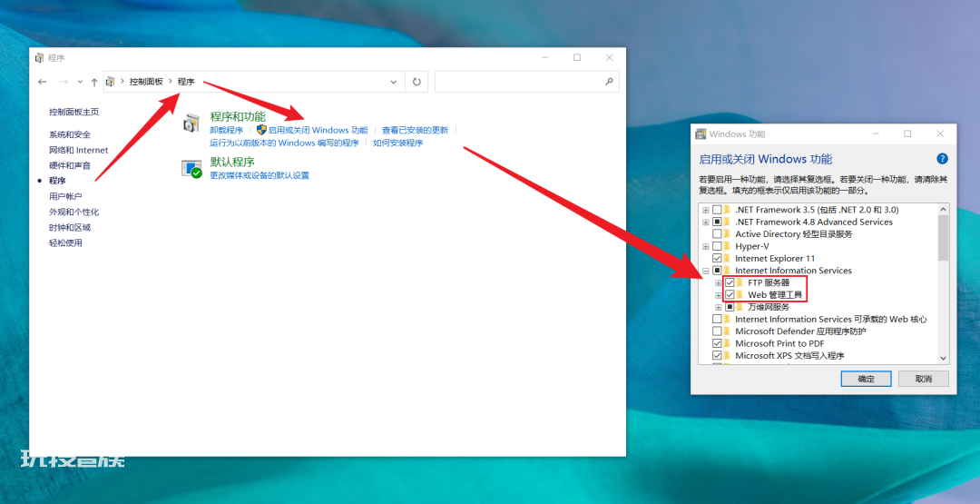Uncheck Microsoft XPS 文档写入程序 checkbox

(718, 356)
